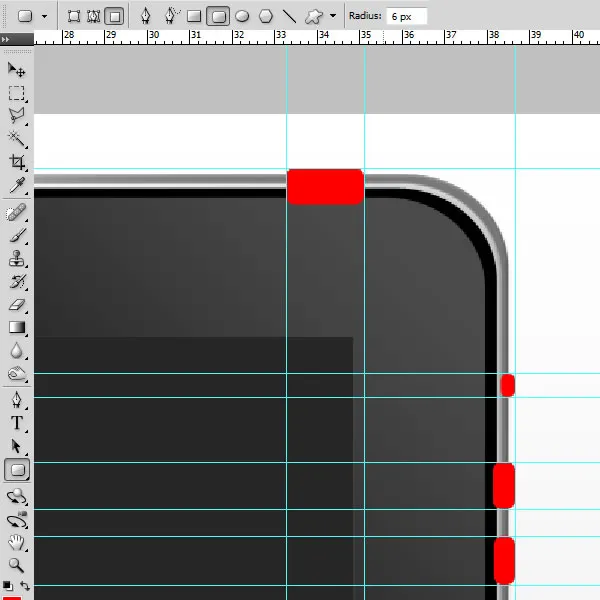Select the Blur tool
600x600 pixels.
(x=16, y=351)
